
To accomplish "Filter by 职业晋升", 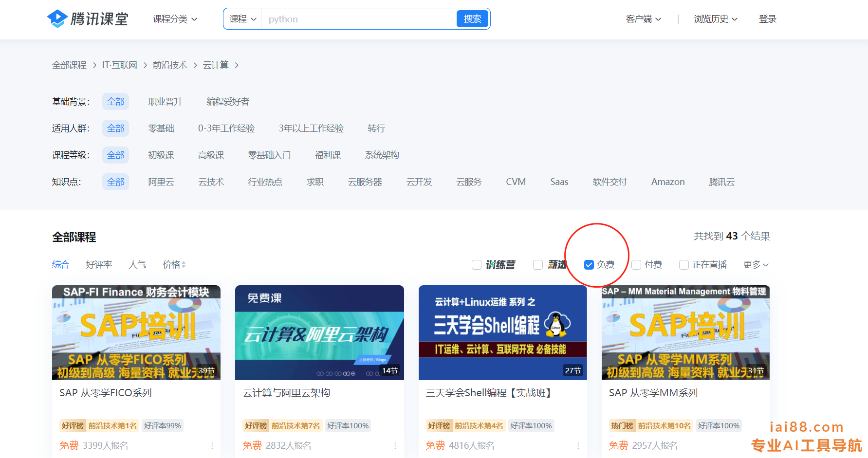I will pos(165,102).
